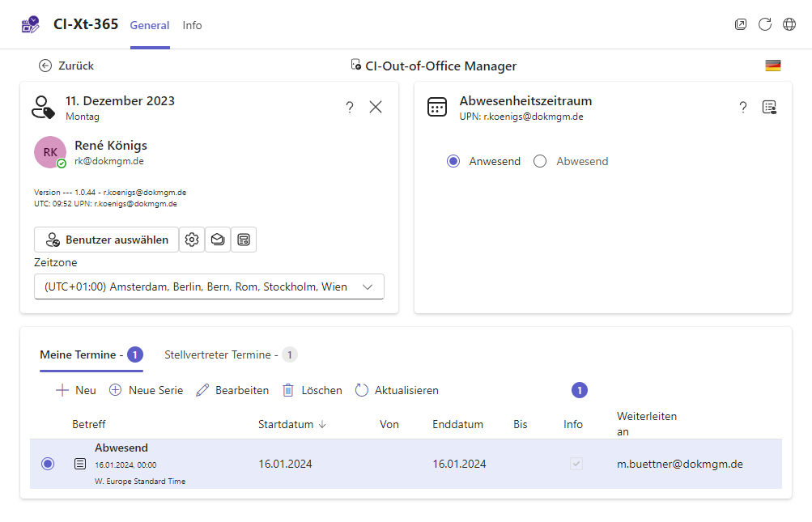
Task: Close the user info panel with X
Action: [x=376, y=107]
